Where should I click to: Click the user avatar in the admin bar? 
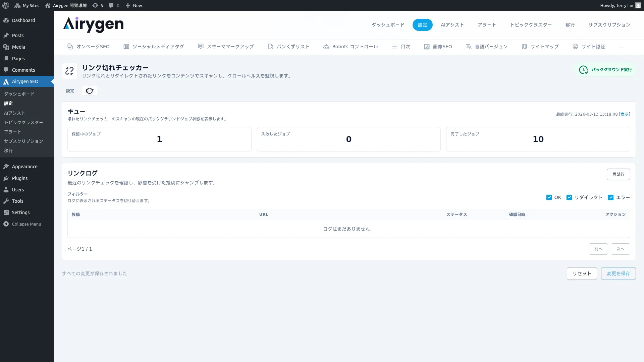point(638,5)
